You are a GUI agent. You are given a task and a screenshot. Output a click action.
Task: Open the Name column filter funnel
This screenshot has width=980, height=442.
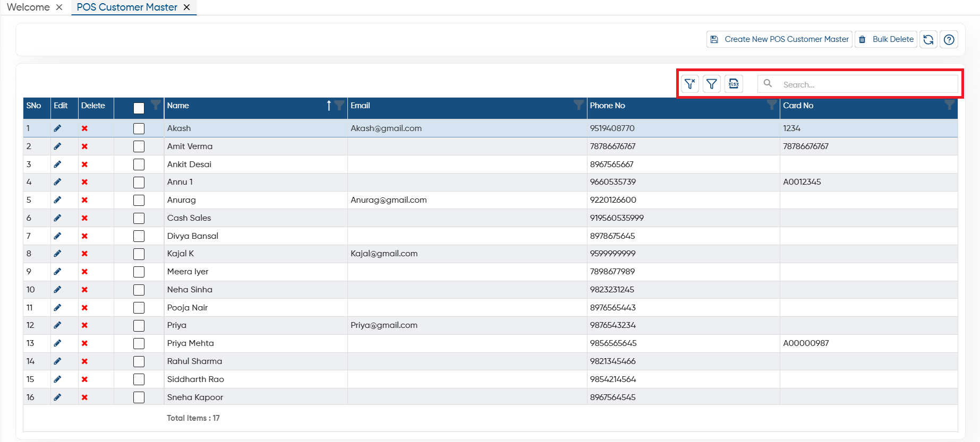[339, 105]
